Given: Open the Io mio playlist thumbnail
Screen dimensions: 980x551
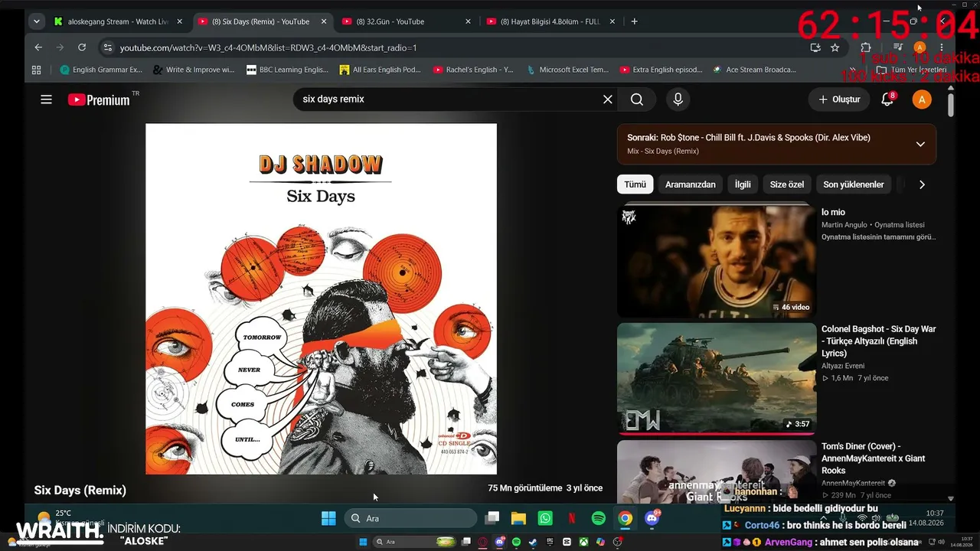Looking at the screenshot, I should point(717,261).
